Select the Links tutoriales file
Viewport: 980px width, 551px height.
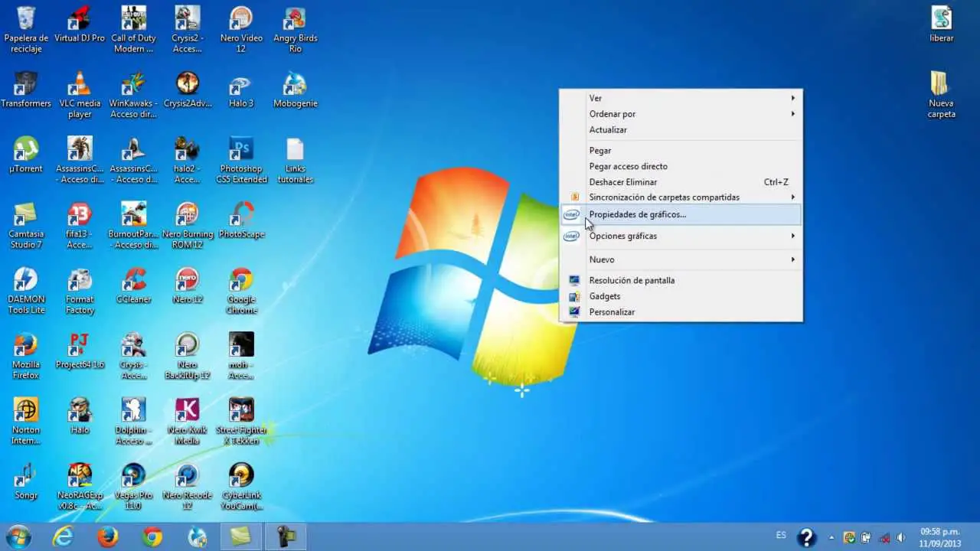pyautogui.click(x=295, y=161)
